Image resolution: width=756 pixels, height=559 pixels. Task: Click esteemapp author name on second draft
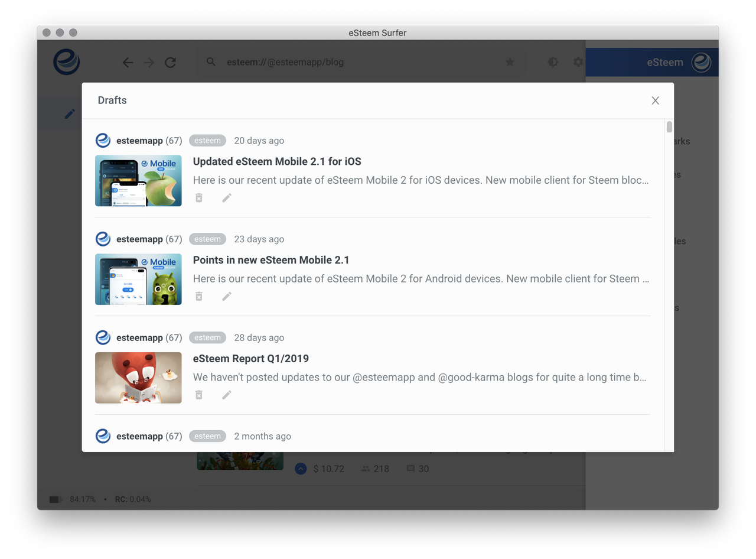139,239
